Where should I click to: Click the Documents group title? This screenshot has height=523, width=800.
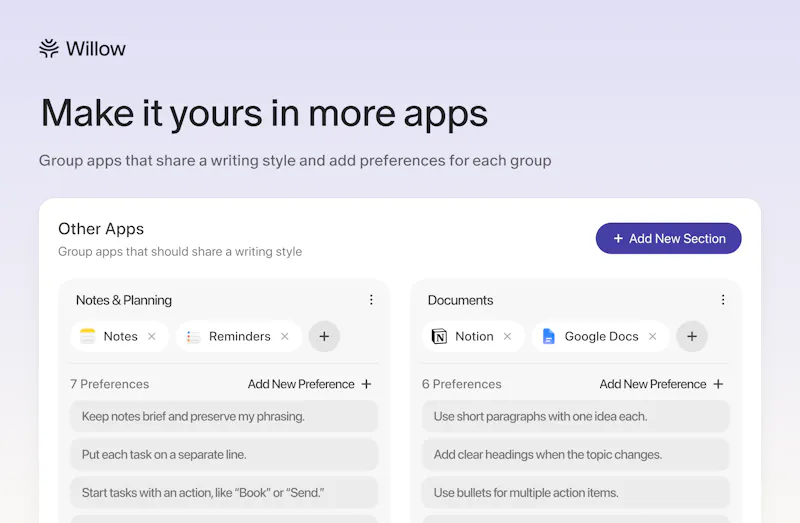pos(460,300)
